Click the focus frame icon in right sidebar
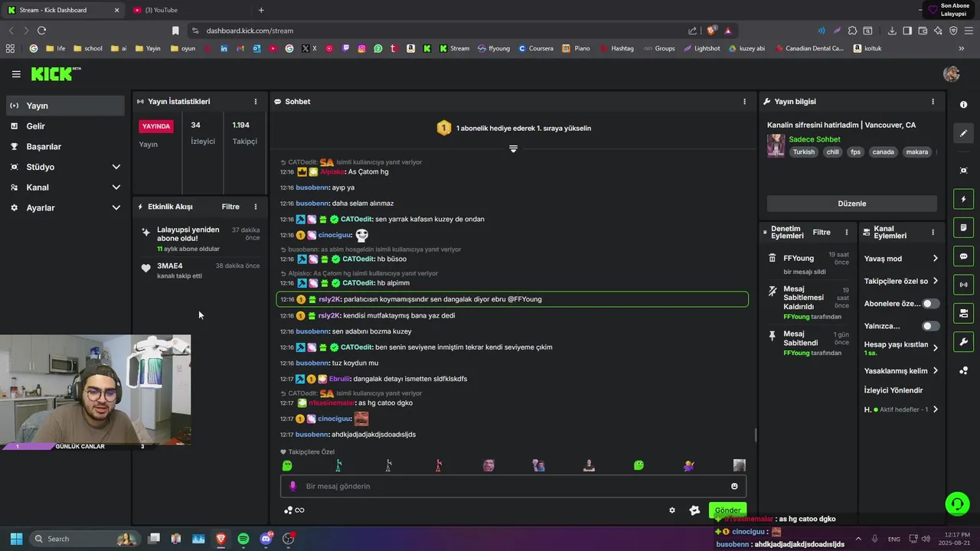Image resolution: width=980 pixels, height=551 pixels. tap(963, 171)
